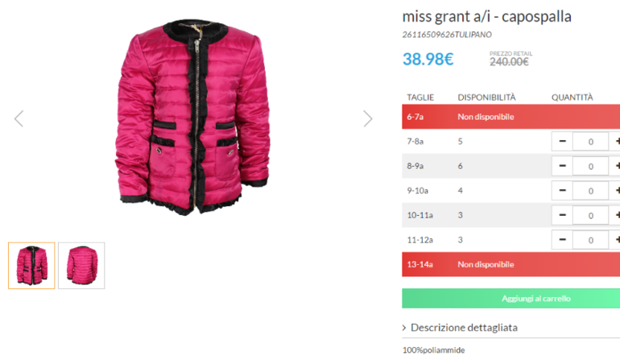
Task: Select the back view jacket thumbnail
Action: pos(81,266)
